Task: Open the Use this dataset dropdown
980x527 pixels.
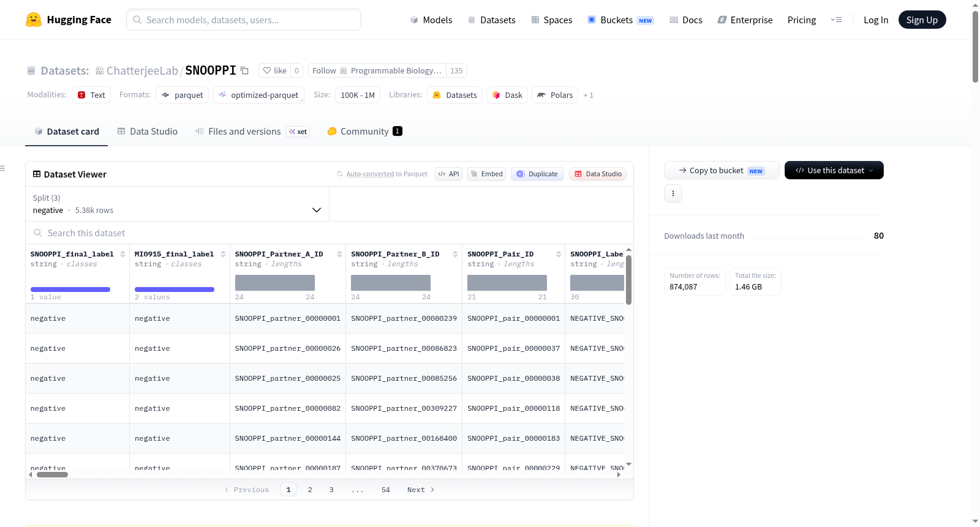Action: (834, 170)
